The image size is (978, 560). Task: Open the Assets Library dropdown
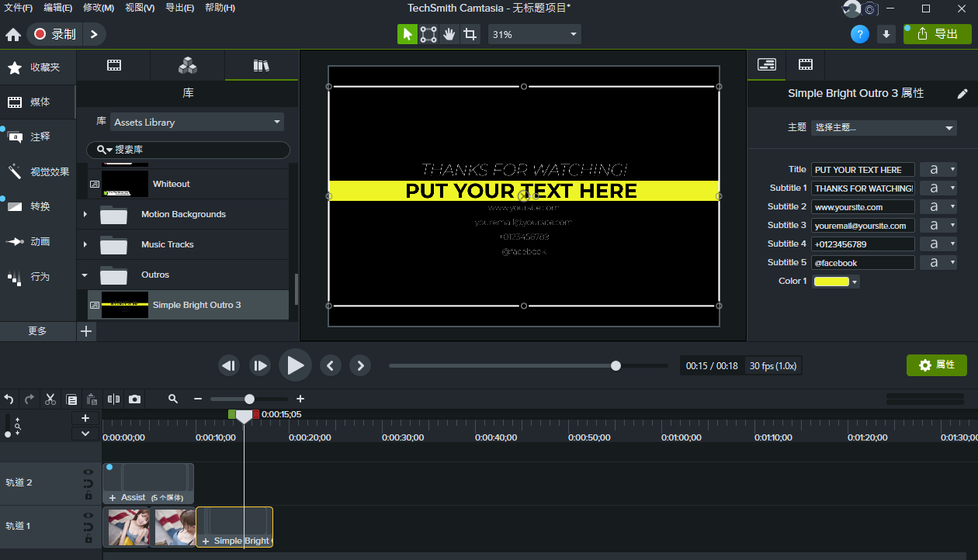click(x=197, y=122)
